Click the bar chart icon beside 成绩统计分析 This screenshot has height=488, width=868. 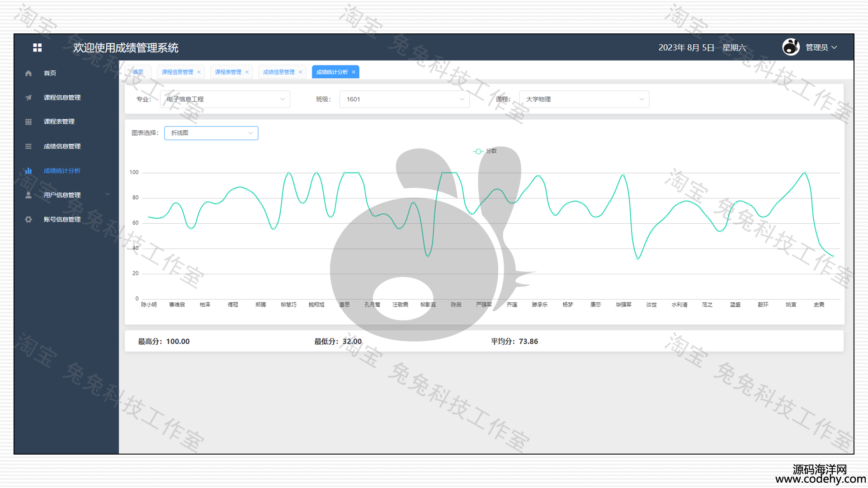(x=28, y=171)
